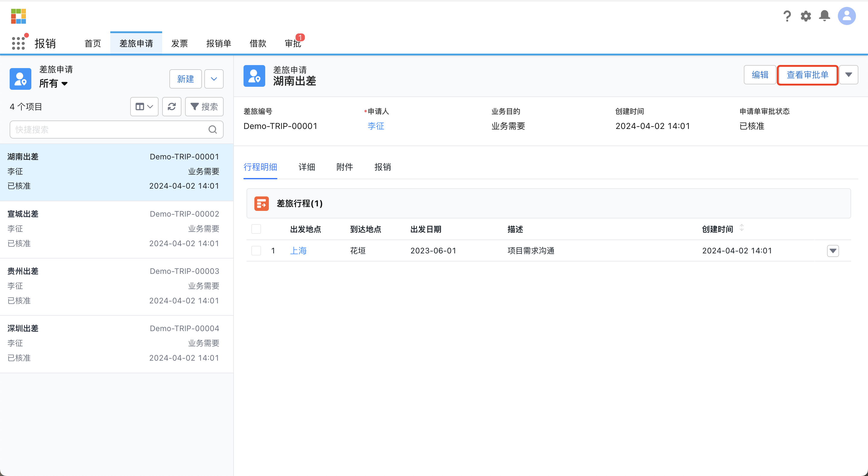
Task: Click the 湖南出差 record header icon
Action: (x=254, y=76)
